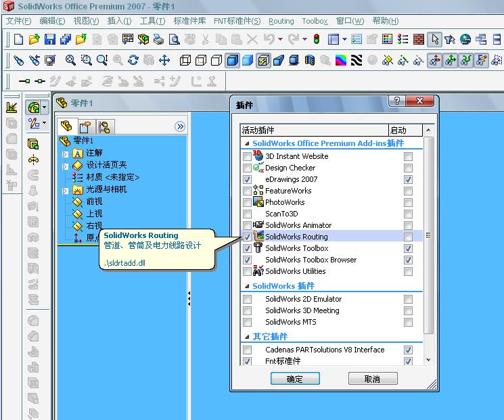
Task: Click the scroll down arrow in add-ins list
Action: 428,360
